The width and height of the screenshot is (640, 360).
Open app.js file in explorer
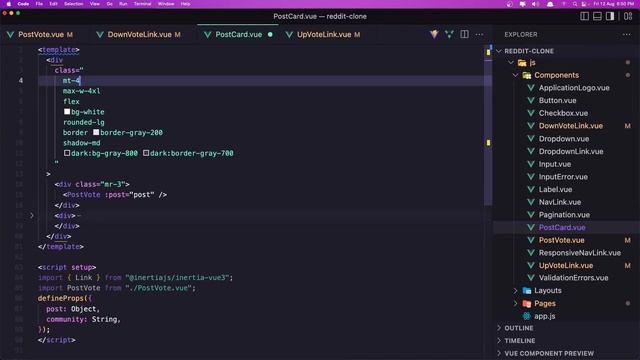tap(544, 316)
